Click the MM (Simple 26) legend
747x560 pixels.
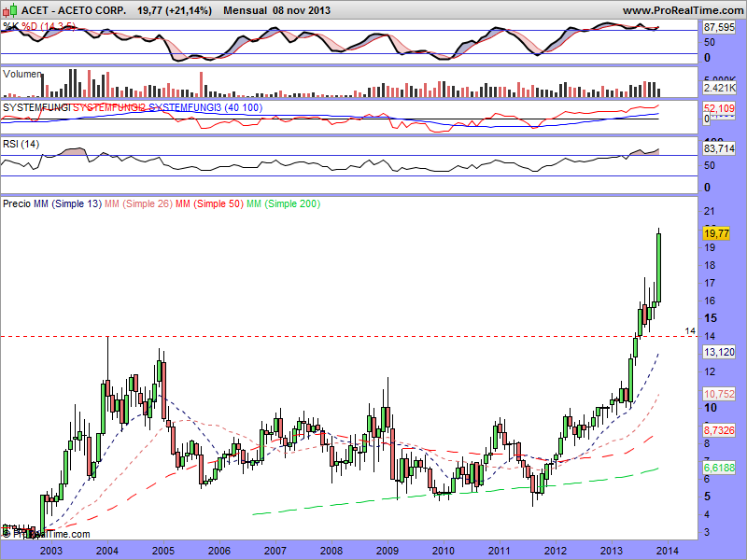[138, 203]
